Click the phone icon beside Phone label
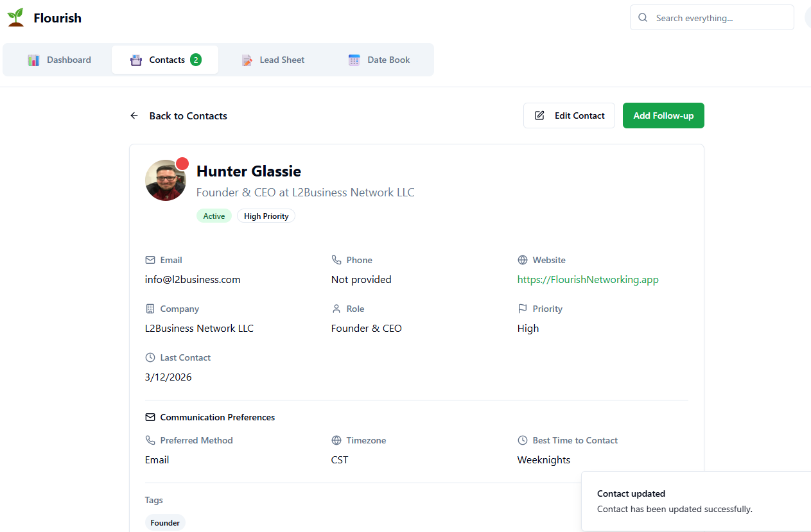This screenshot has width=811, height=532. 336,260
